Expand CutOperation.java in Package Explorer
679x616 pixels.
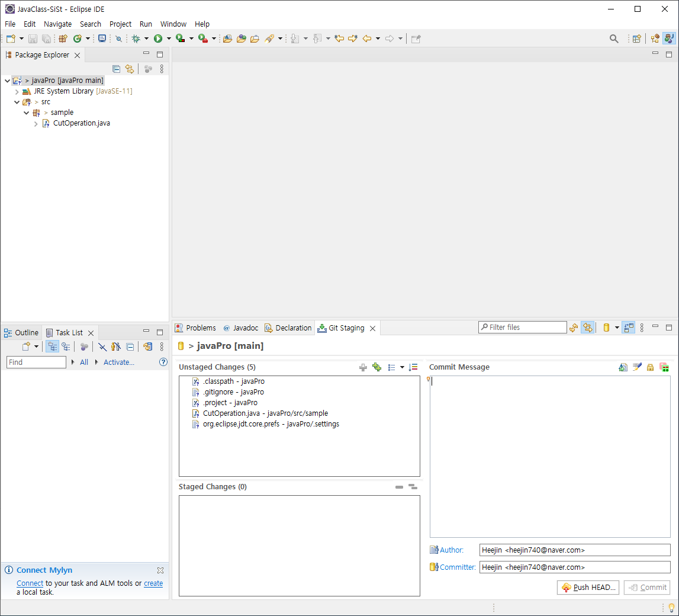pos(36,123)
